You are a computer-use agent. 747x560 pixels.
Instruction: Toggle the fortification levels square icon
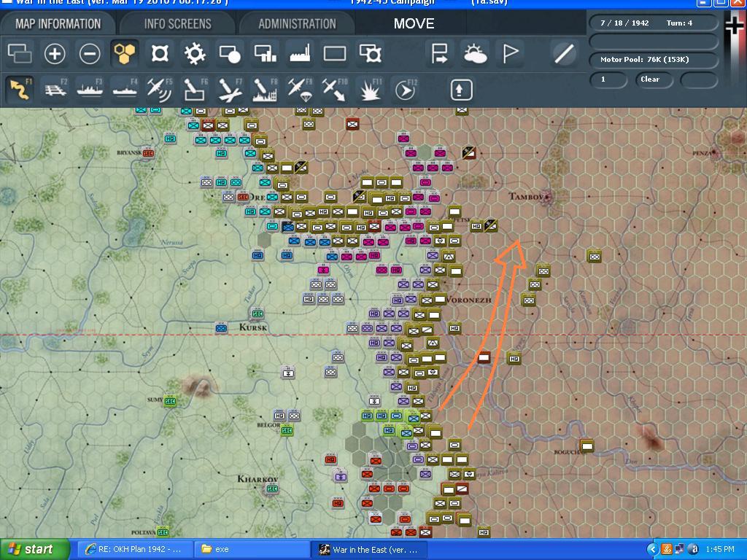click(x=160, y=53)
